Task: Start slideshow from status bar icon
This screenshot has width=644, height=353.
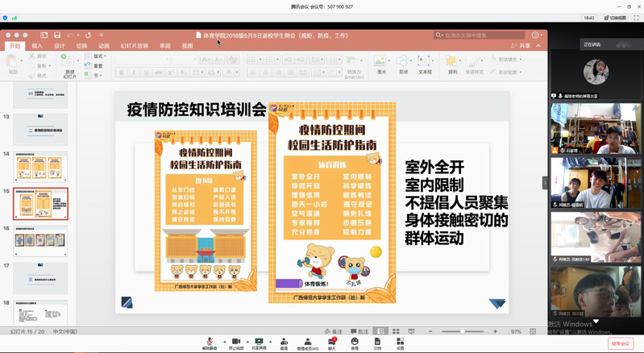Action: pyautogui.click(x=411, y=331)
